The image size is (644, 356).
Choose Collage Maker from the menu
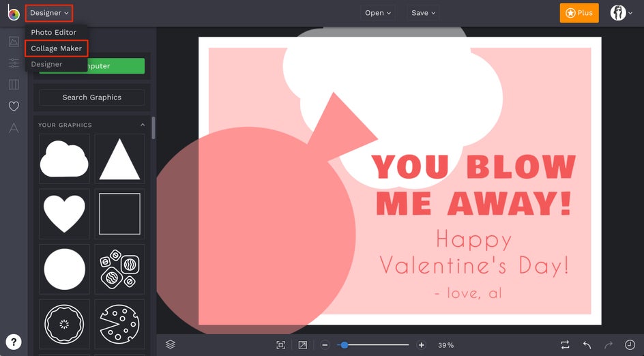tap(56, 48)
